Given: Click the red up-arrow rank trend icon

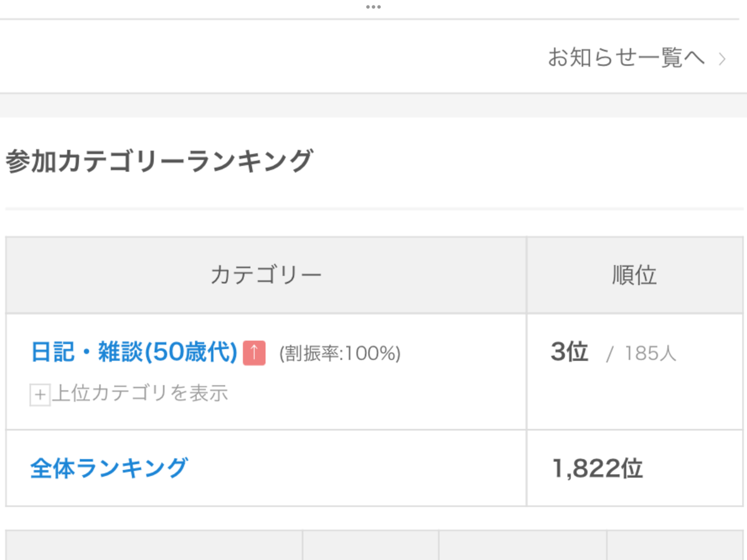Looking at the screenshot, I should (254, 353).
